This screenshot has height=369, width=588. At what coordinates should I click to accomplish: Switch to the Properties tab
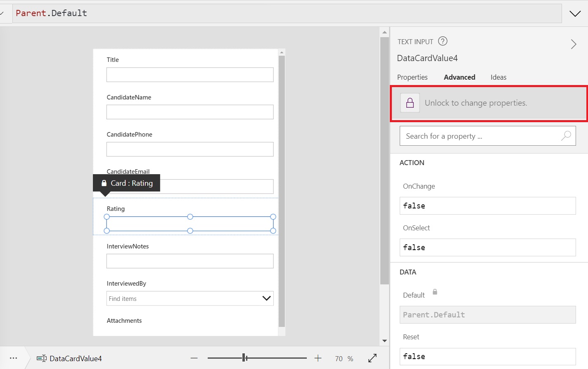(412, 77)
